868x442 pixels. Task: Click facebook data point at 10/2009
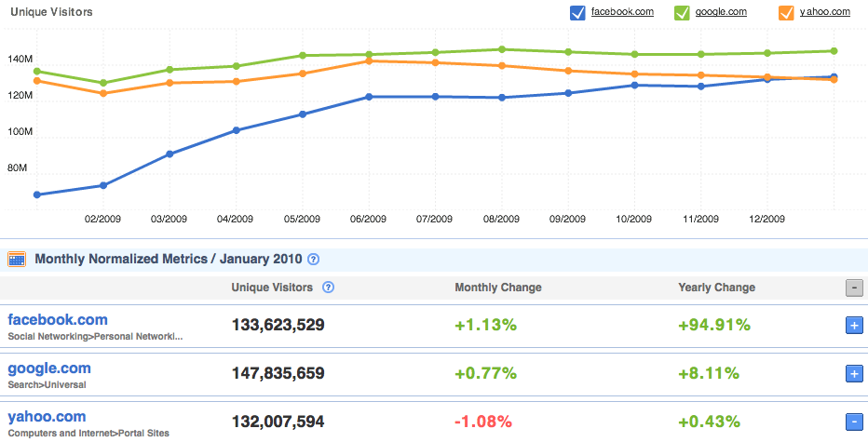click(634, 86)
